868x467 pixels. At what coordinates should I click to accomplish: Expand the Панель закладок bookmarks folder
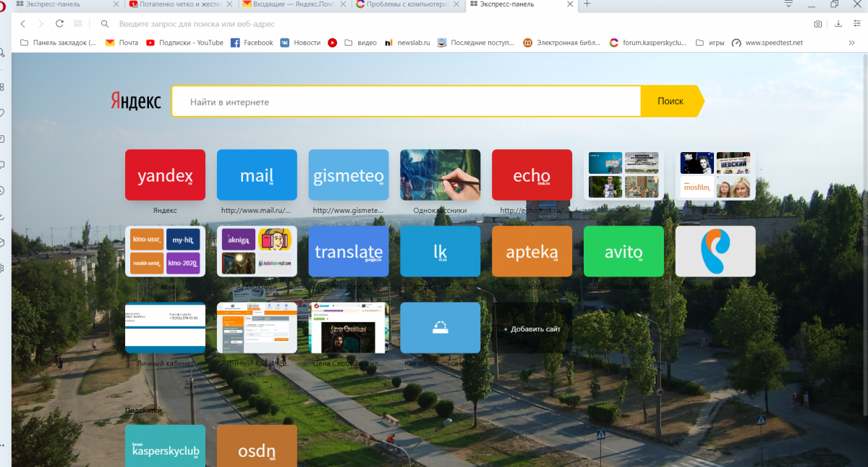(x=58, y=43)
